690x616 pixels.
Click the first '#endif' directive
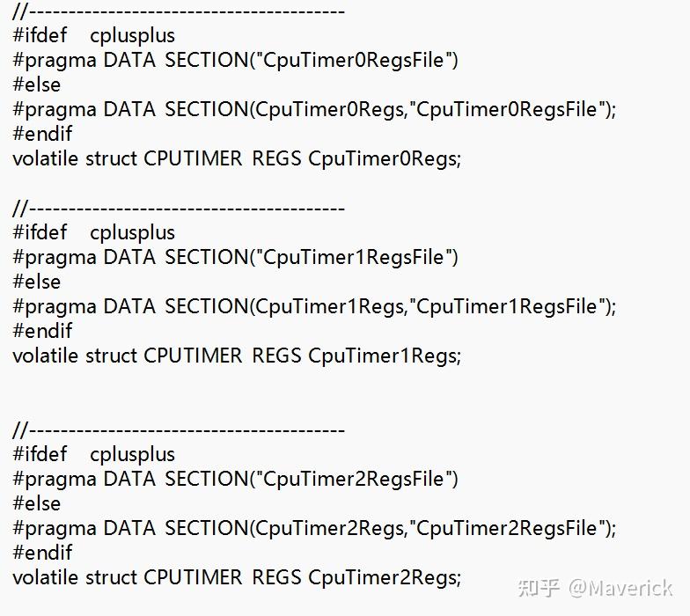coord(42,134)
